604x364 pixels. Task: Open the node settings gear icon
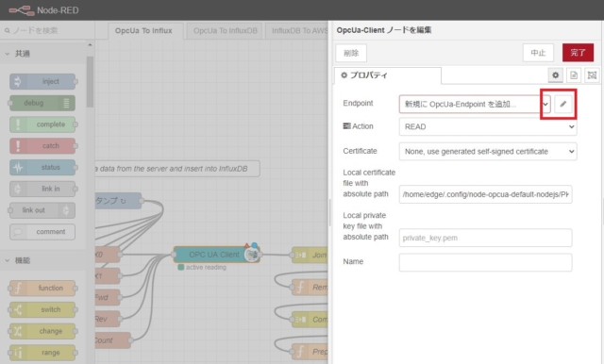(x=555, y=75)
